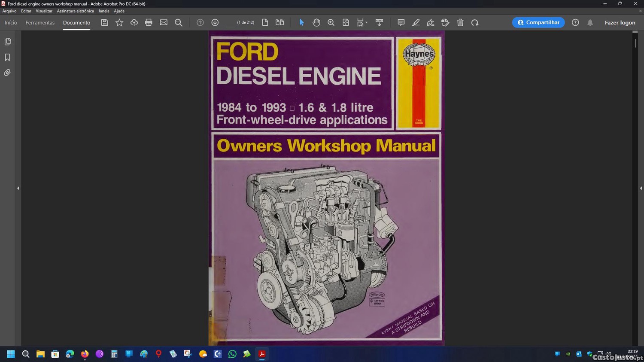
Task: Add a comment with the sticky note icon
Action: (401, 22)
